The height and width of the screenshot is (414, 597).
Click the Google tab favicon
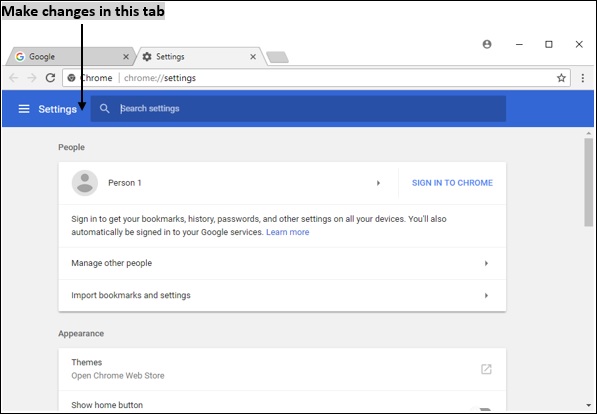pos(20,57)
